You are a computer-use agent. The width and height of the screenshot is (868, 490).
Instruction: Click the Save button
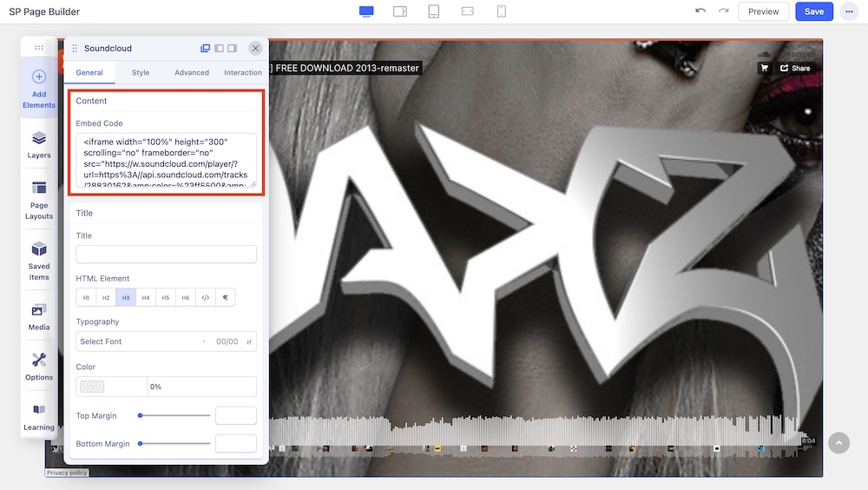tap(814, 11)
